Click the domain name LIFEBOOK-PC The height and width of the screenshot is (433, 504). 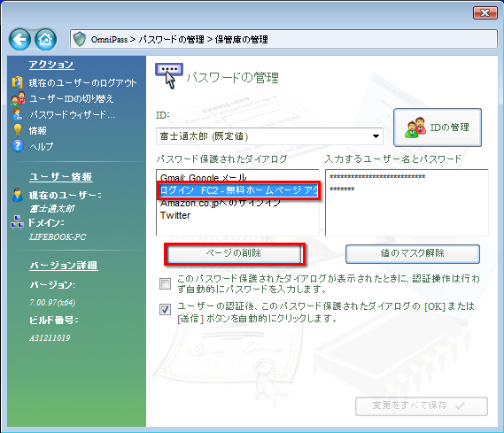point(58,237)
